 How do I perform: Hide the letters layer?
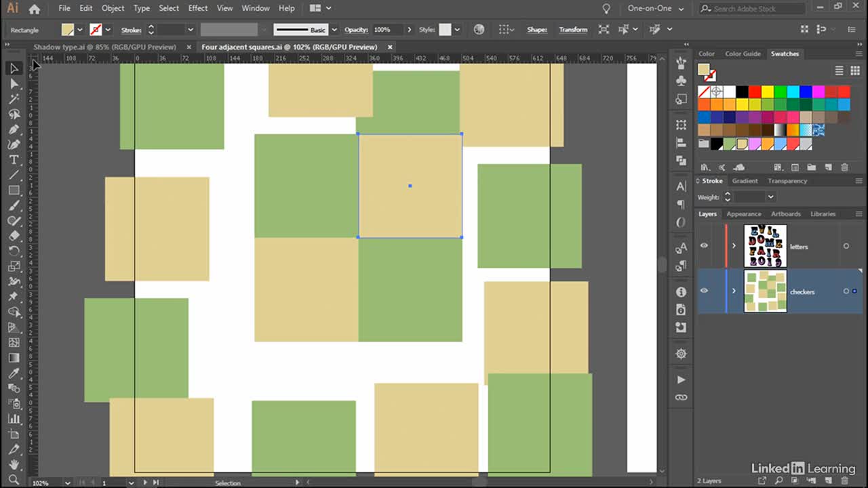(704, 246)
